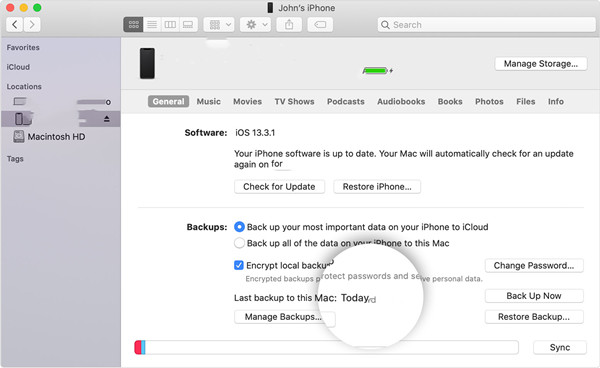The height and width of the screenshot is (368, 600).
Task: Click the Sync button
Action: (x=560, y=347)
